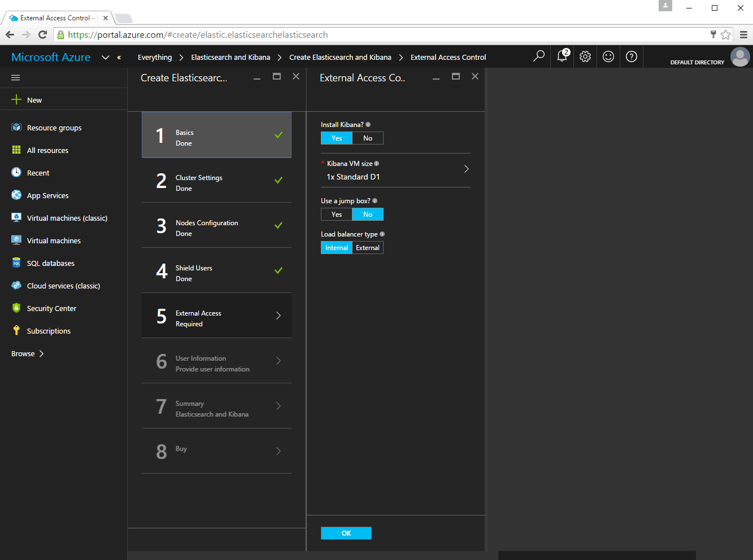
Task: Click the All resources grid icon
Action: click(x=16, y=150)
